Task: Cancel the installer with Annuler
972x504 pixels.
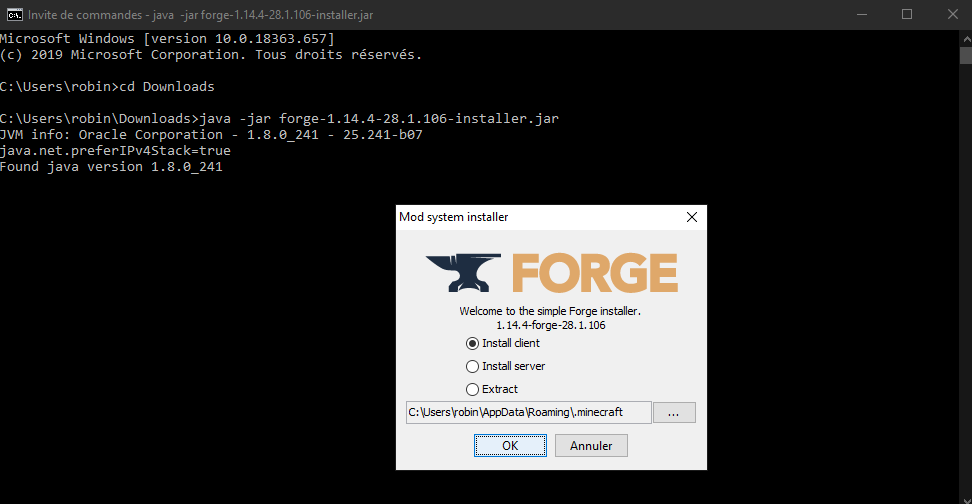Action: pos(591,445)
